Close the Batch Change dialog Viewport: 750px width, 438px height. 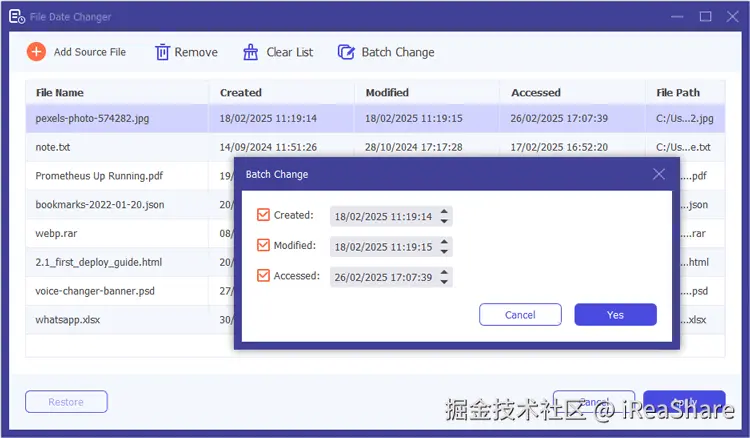tap(659, 174)
